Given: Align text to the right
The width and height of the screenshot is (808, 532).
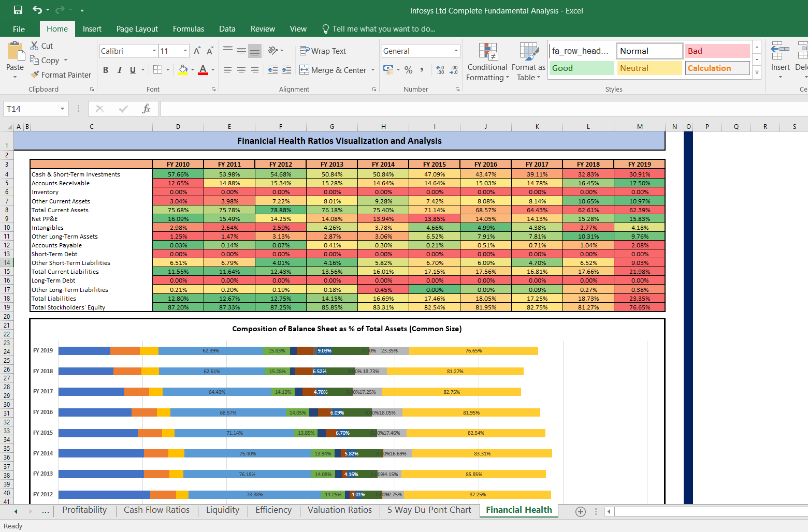Looking at the screenshot, I should tap(255, 70).
